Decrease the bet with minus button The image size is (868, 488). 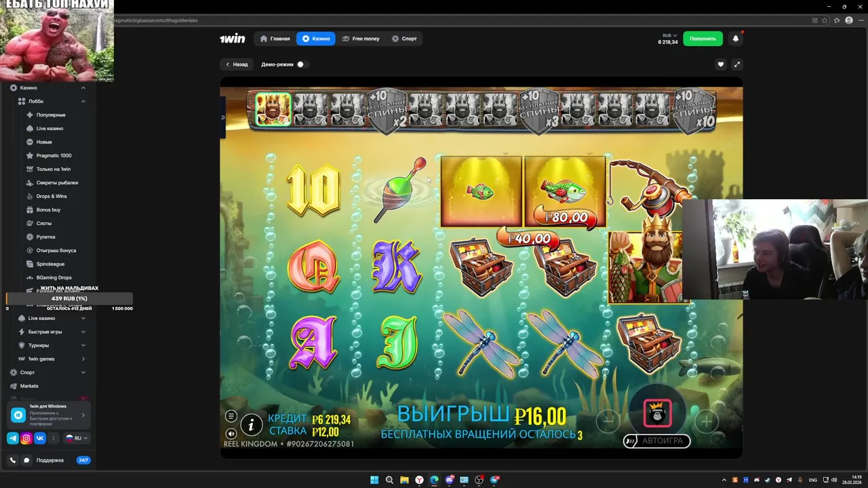pyautogui.click(x=608, y=421)
